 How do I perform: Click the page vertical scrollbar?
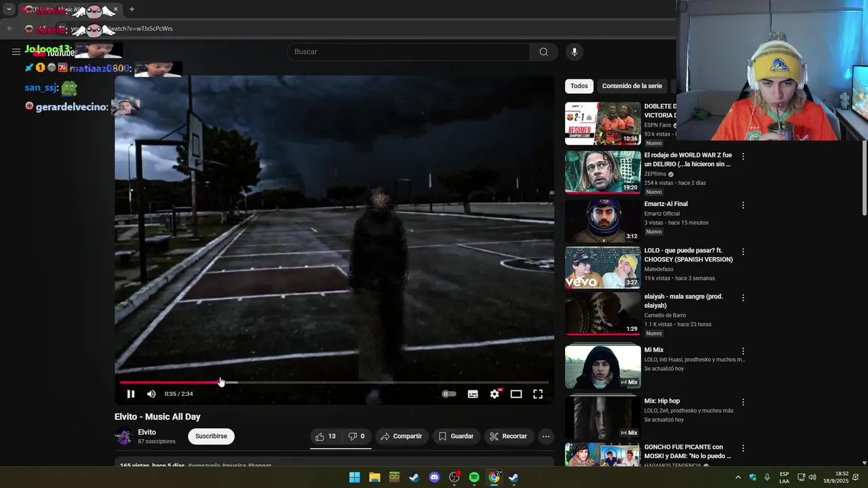click(864, 178)
